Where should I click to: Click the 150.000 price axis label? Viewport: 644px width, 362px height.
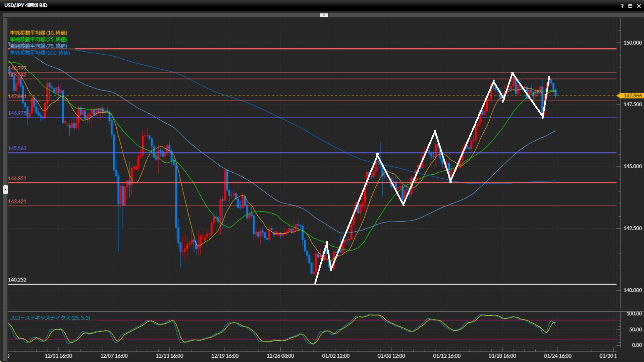click(x=632, y=43)
